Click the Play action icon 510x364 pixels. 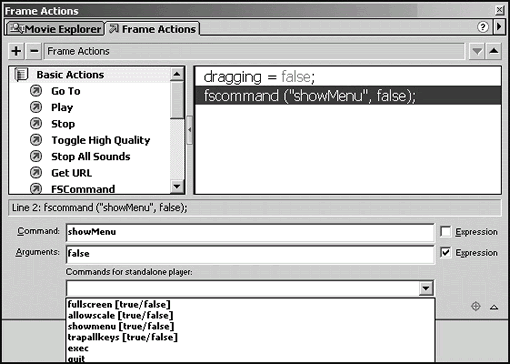coord(36,107)
